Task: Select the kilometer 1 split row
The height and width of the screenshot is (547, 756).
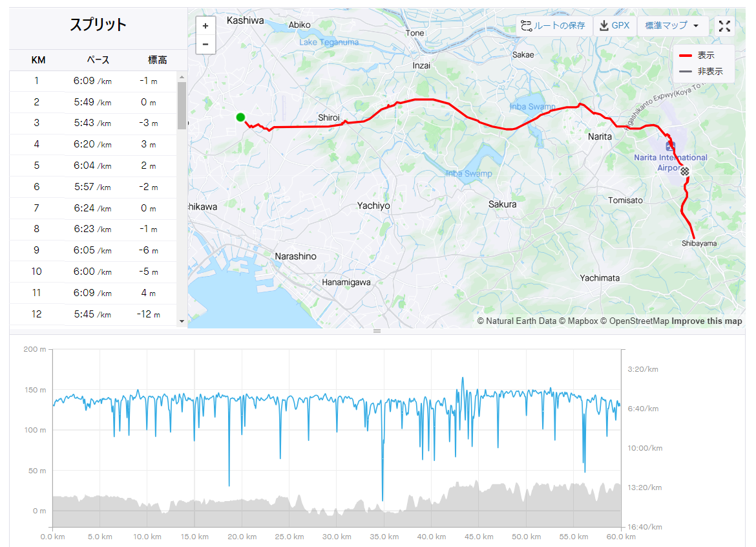Action: [x=93, y=81]
